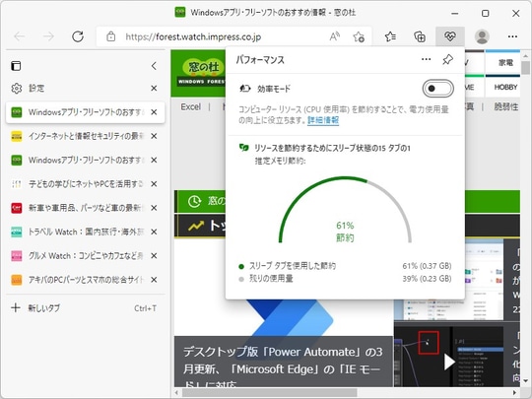The image size is (532, 399).
Task: Click the site lock icon in address bar
Action: tap(111, 36)
